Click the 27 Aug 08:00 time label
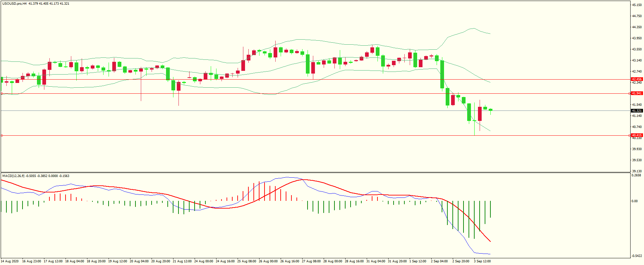The image size is (644, 265). (311, 261)
